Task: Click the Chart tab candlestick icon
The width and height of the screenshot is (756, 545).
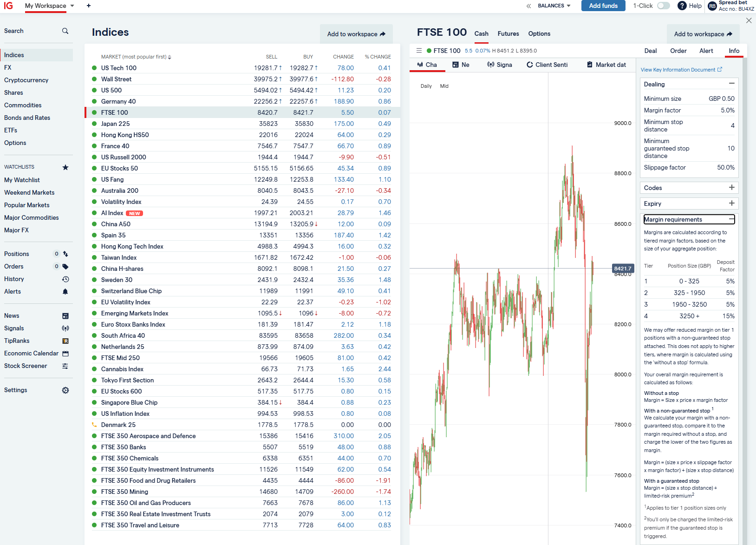Action: (x=420, y=65)
